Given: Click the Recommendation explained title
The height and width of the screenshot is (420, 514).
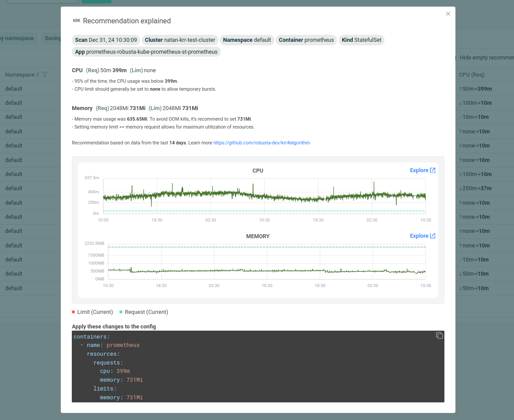Looking at the screenshot, I should tap(127, 21).
